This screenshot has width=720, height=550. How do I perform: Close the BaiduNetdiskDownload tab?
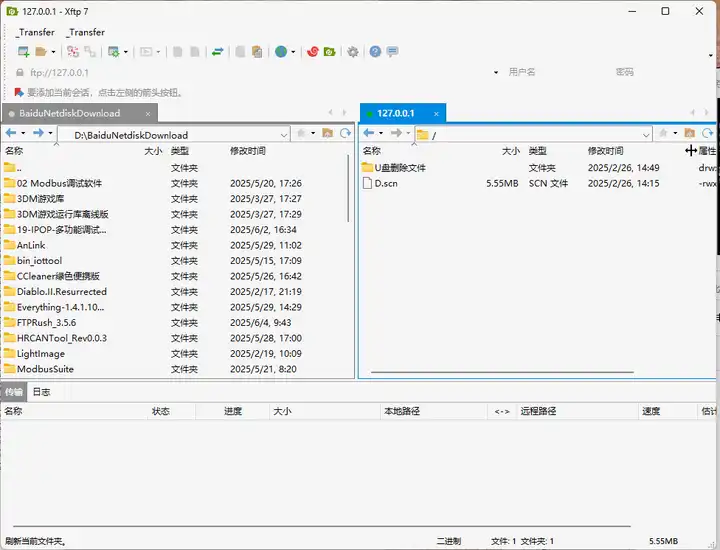click(x=148, y=114)
